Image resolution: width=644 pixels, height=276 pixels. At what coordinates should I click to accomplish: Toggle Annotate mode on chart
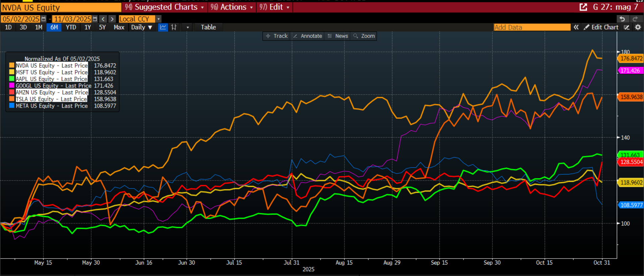308,36
